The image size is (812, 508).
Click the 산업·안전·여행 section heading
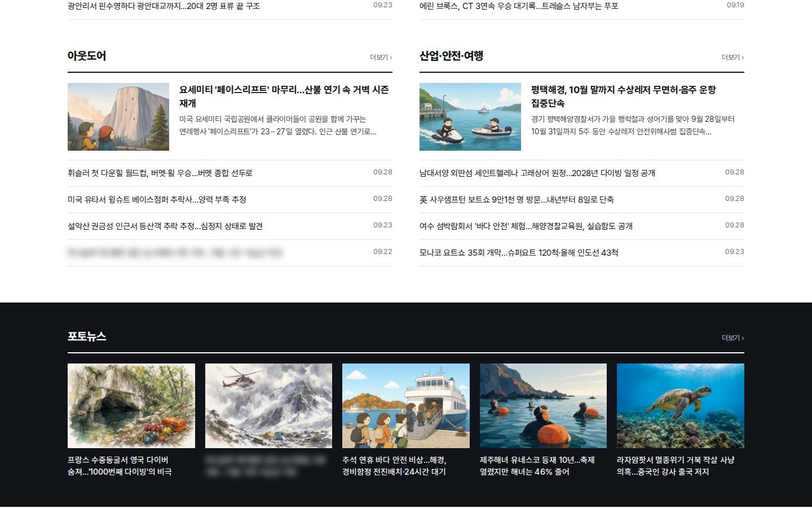click(x=451, y=56)
